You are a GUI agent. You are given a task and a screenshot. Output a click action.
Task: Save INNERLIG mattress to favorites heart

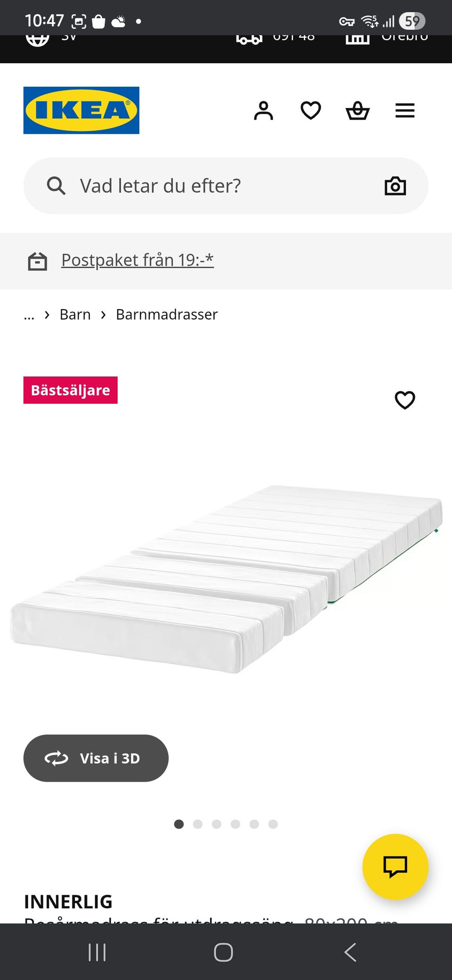[x=404, y=400]
